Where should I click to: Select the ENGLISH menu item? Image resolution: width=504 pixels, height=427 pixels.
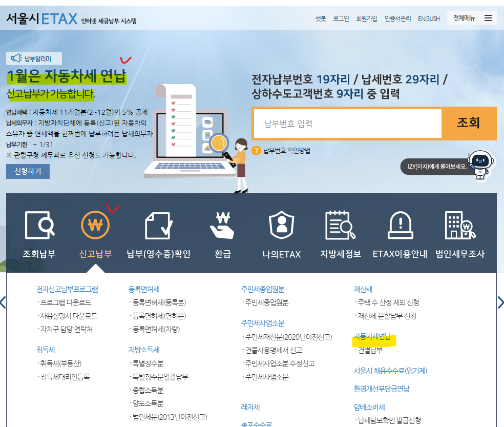429,18
